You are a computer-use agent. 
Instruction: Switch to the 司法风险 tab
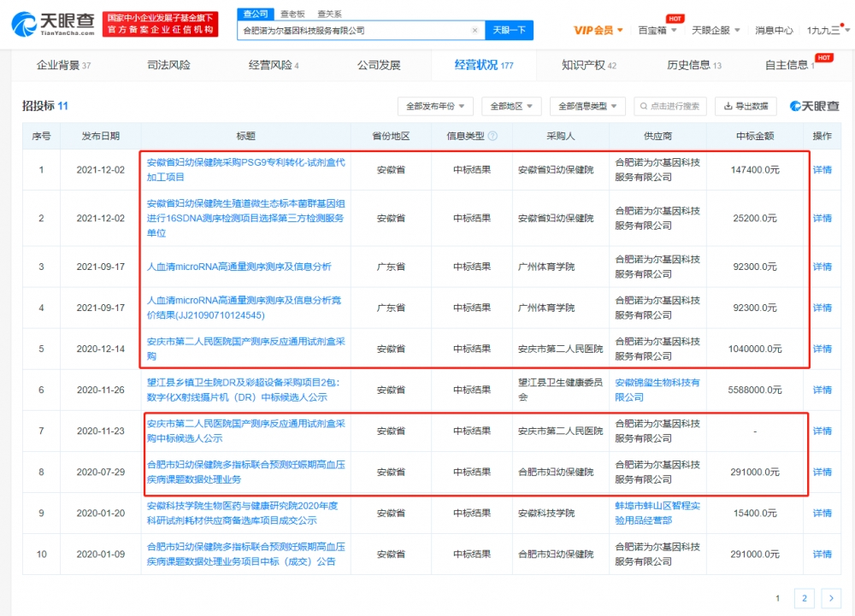[x=168, y=65]
